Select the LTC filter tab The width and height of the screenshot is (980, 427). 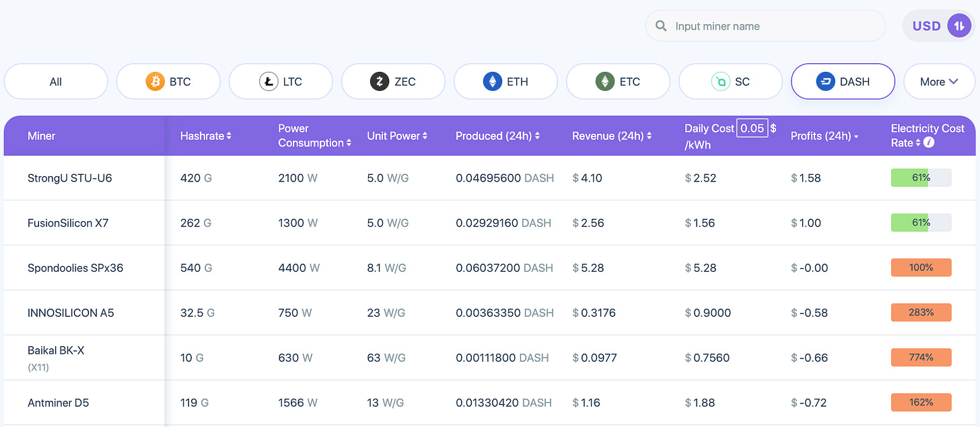coord(281,81)
